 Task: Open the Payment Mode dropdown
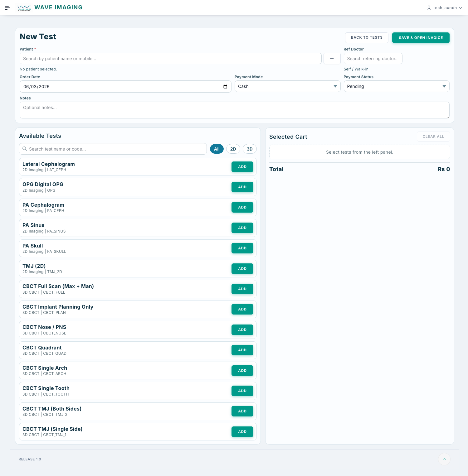287,86
